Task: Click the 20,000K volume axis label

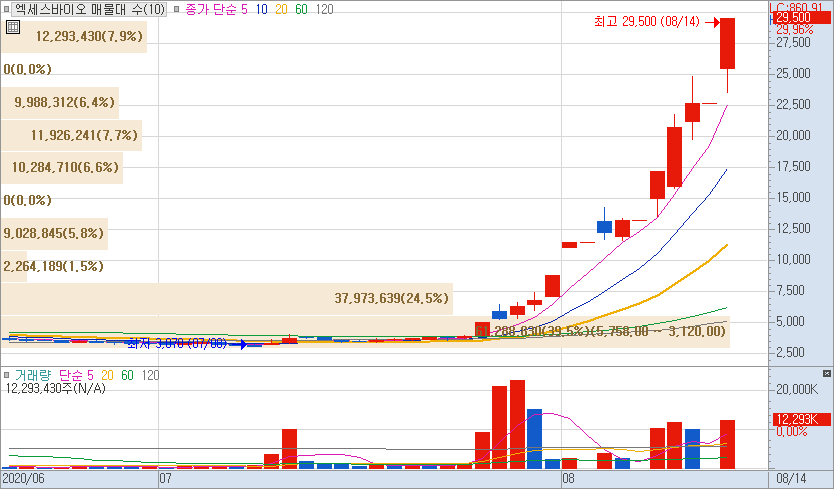Action: point(797,389)
